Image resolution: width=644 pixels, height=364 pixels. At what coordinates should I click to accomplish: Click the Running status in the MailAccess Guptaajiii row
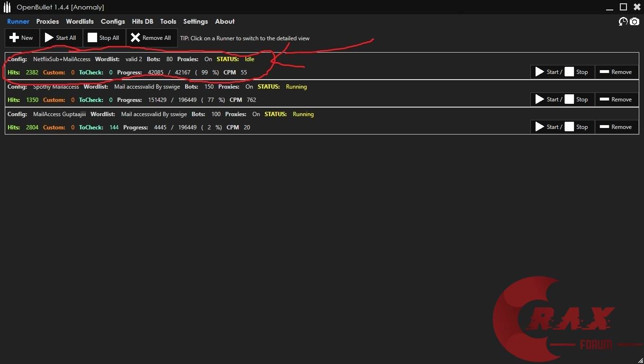coord(304,114)
